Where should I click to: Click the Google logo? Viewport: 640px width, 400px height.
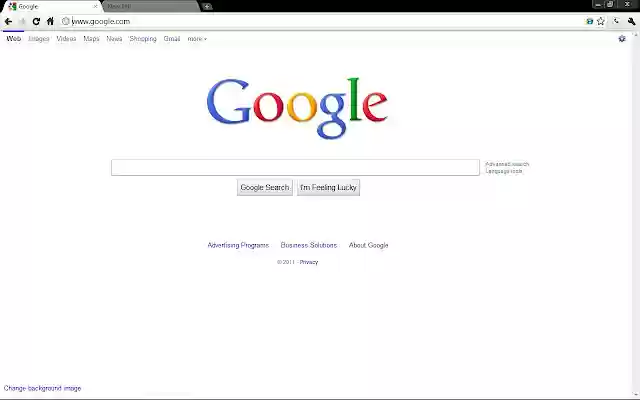[297, 108]
